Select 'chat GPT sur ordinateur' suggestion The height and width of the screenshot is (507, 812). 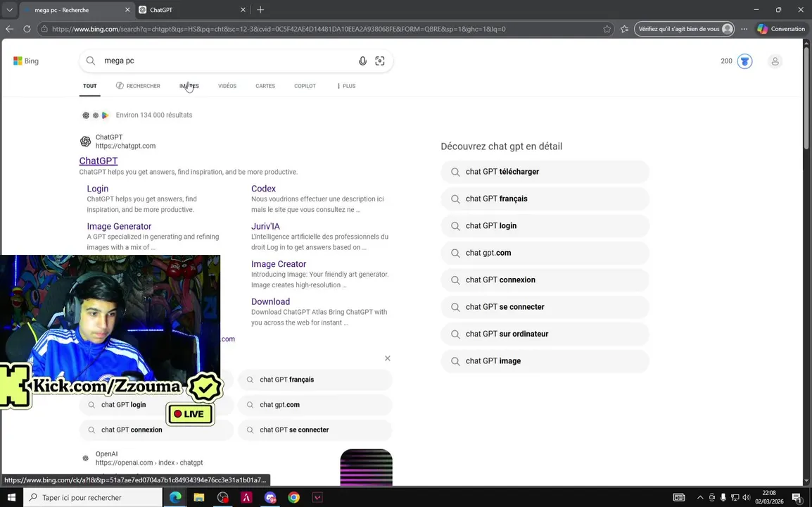click(545, 334)
